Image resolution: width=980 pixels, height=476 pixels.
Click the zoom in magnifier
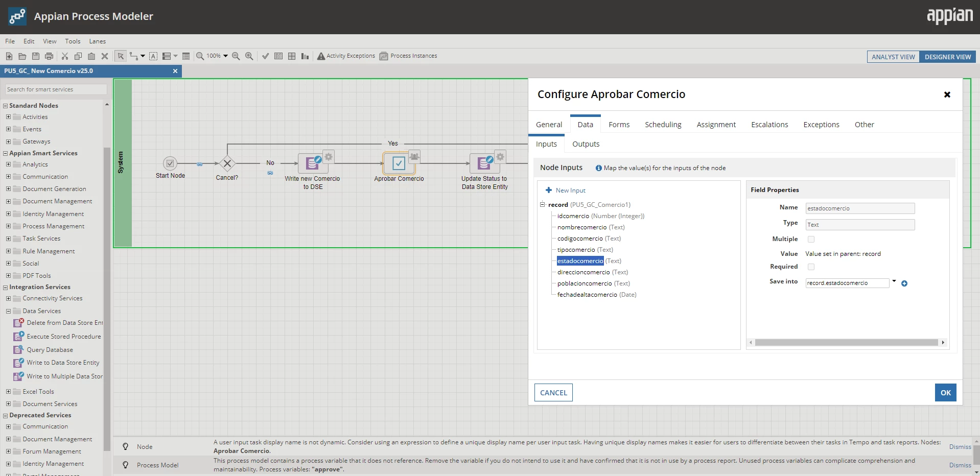(x=249, y=56)
